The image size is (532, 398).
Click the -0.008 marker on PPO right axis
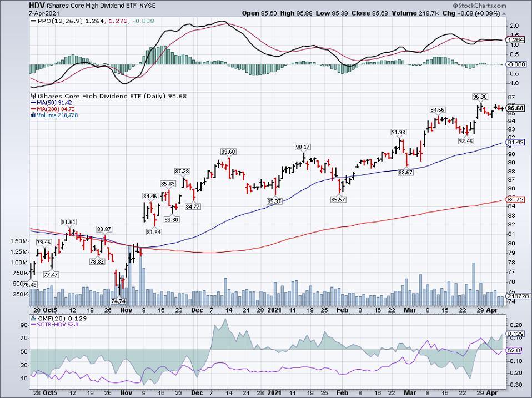click(517, 64)
